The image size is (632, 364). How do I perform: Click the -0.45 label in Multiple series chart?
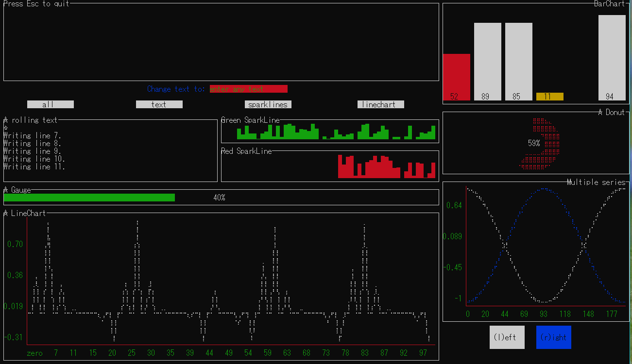(452, 267)
